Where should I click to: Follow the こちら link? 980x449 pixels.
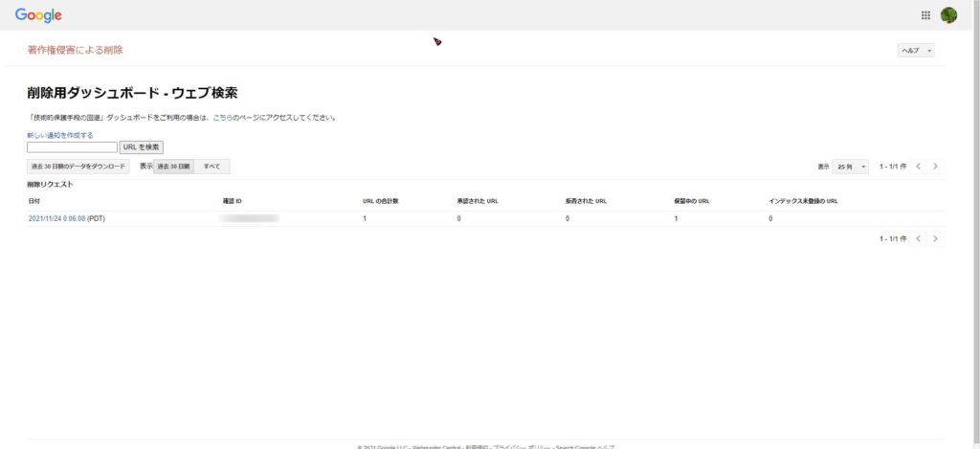point(223,118)
